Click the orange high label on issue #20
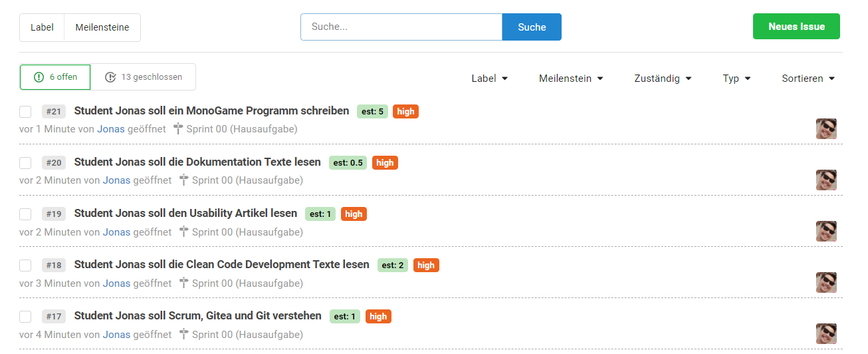This screenshot has width=868, height=354. pyautogui.click(x=385, y=163)
